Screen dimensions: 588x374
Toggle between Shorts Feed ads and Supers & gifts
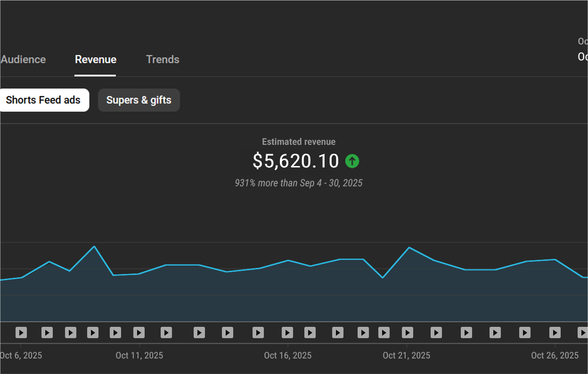click(139, 100)
